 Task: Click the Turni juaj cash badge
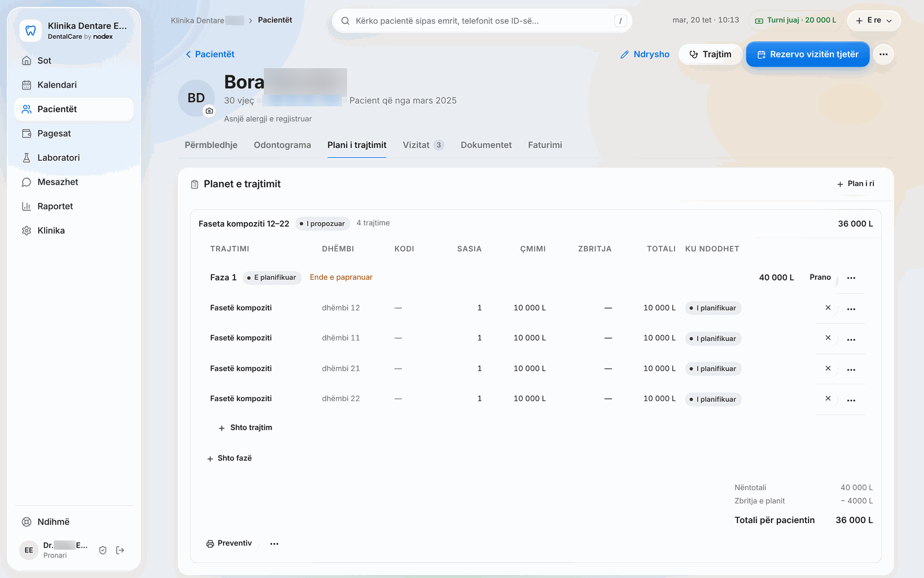click(x=796, y=20)
